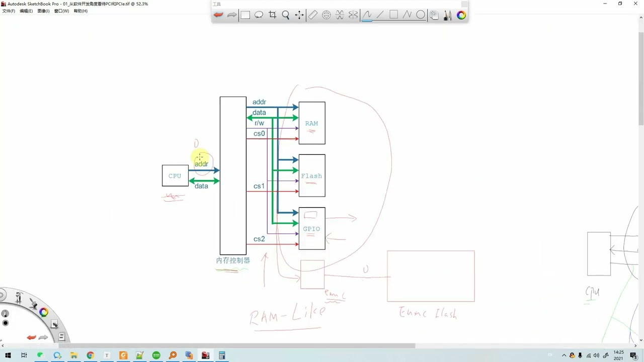Click the horizontal scrollbar thumb

(x=236, y=345)
